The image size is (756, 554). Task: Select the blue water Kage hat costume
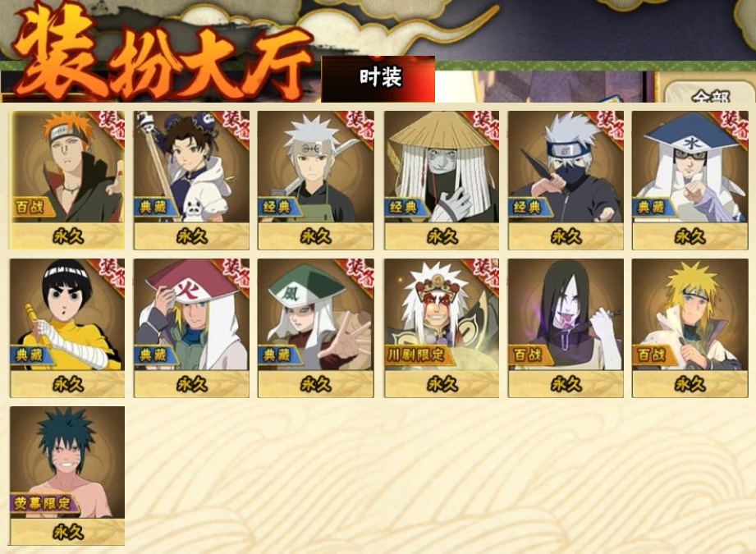690,180
